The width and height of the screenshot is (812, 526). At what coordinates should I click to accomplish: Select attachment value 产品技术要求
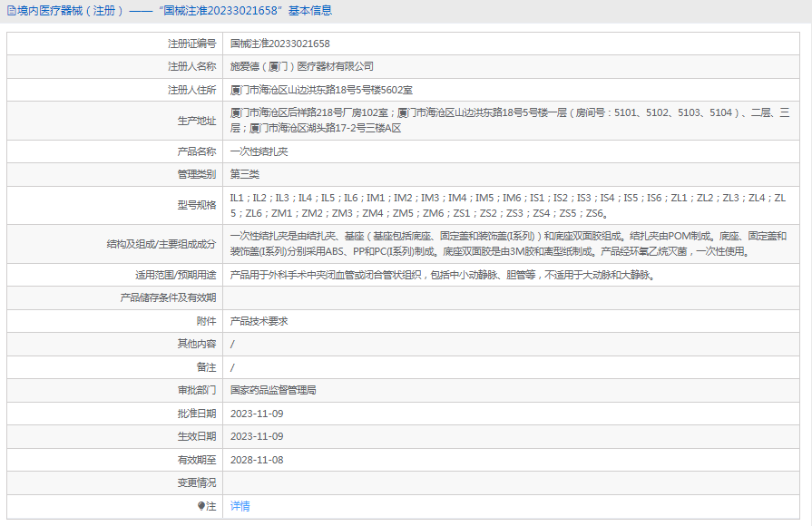tap(259, 321)
